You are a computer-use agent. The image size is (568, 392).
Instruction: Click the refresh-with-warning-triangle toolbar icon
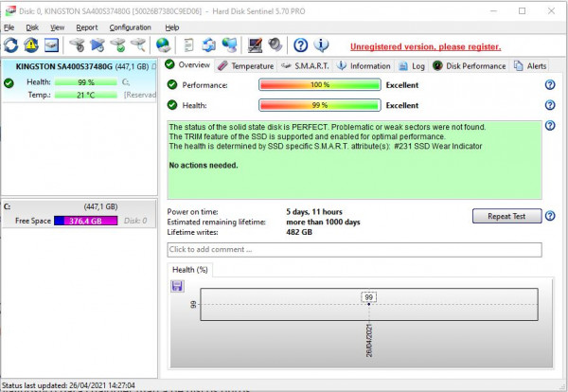(31, 45)
